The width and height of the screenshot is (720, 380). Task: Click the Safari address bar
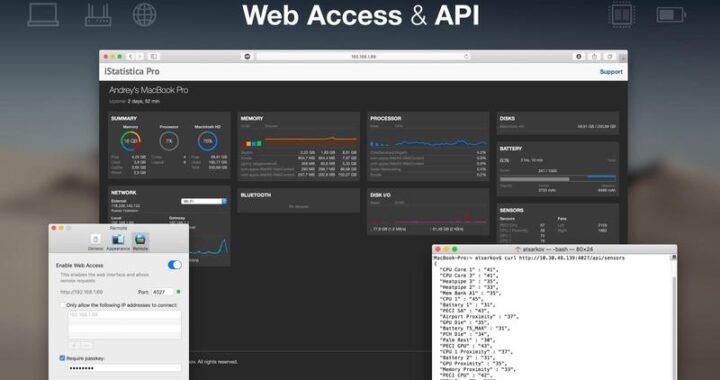(x=363, y=56)
